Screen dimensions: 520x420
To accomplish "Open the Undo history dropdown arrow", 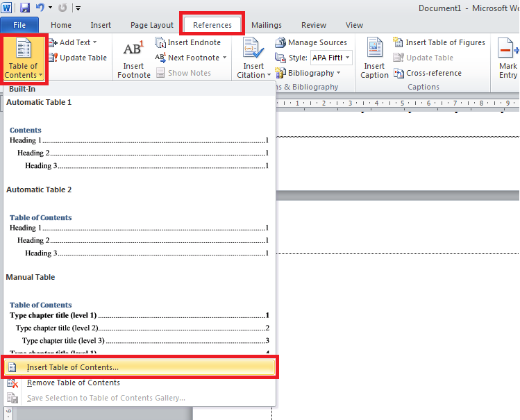I will [51, 8].
